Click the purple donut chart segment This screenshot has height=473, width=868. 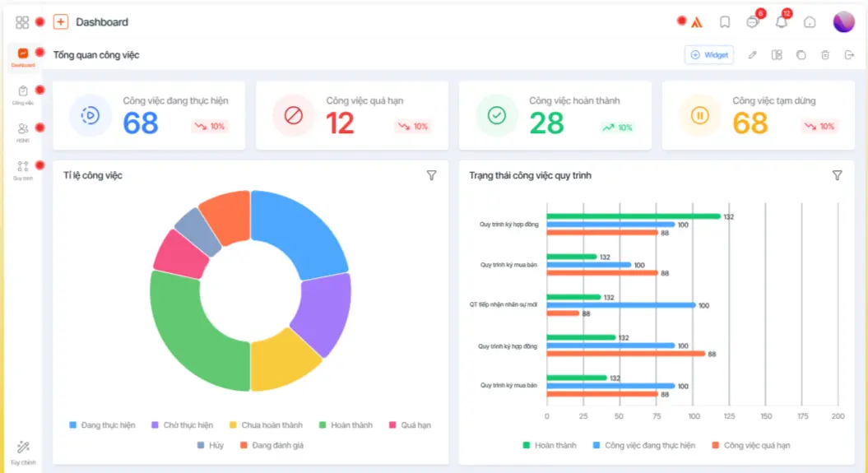(x=326, y=312)
